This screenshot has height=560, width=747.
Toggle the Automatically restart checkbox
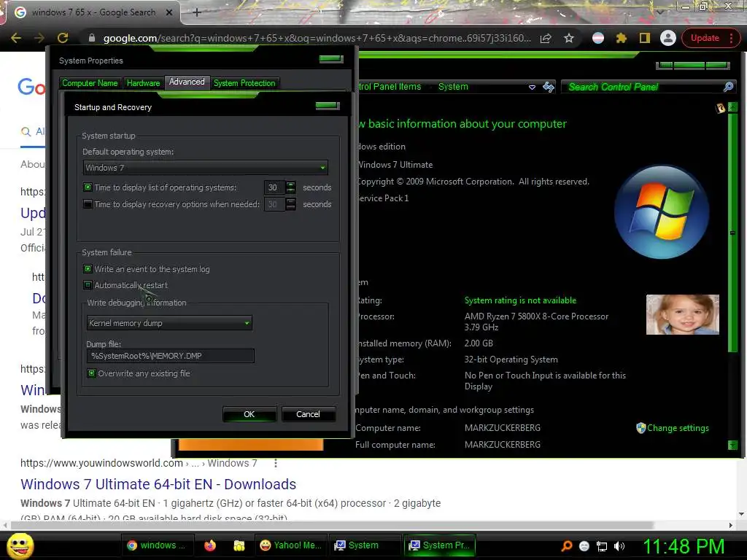88,285
